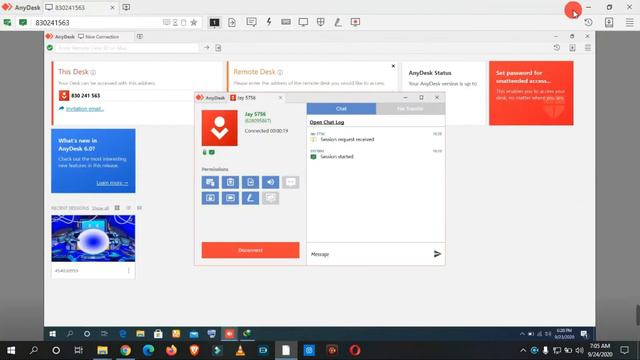
Task: Click the monitor 1 selector icon in toolbar
Action: click(214, 22)
